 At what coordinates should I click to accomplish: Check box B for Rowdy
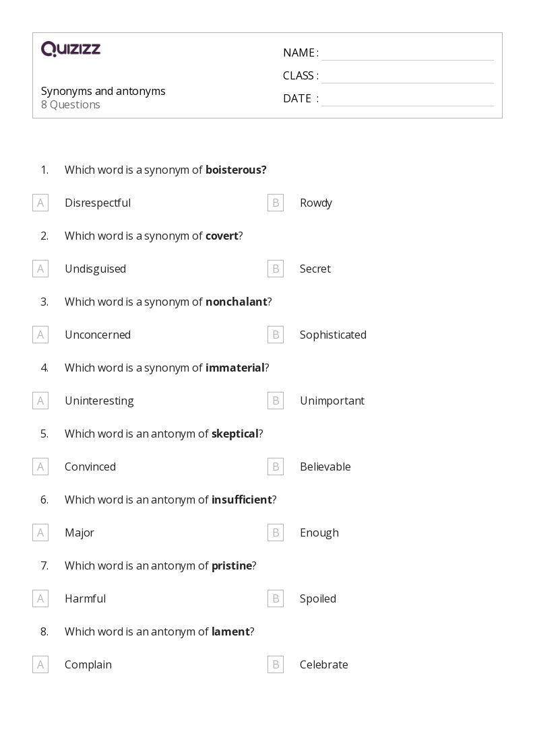[x=276, y=203]
